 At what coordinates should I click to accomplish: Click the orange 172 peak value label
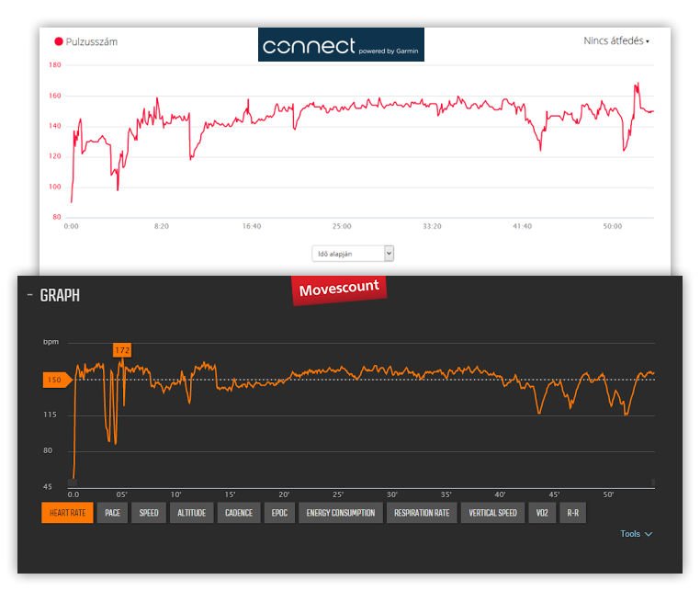[122, 350]
